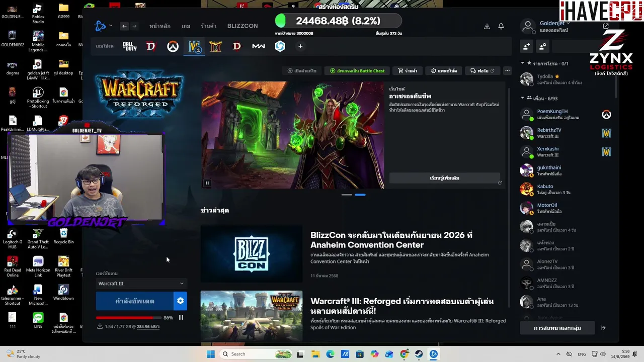This screenshot has height=362, width=644.
Task: Select the Overwatch game icon
Action: [173, 46]
